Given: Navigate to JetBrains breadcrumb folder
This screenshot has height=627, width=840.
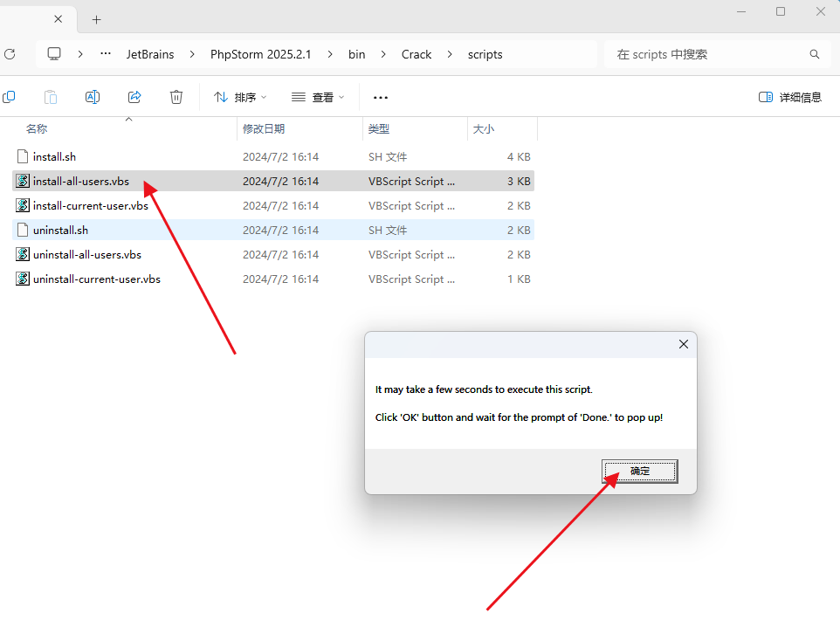Looking at the screenshot, I should point(150,54).
